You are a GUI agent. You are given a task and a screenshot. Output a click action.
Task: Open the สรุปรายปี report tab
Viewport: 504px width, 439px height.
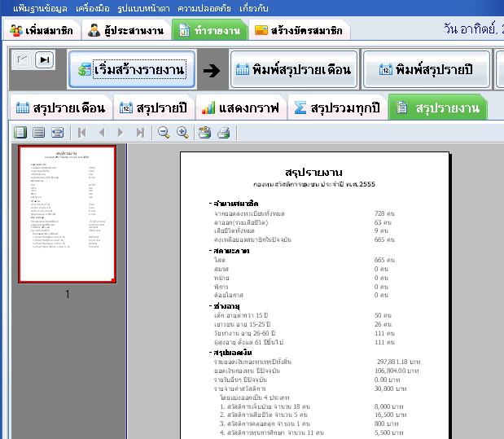tap(153, 108)
